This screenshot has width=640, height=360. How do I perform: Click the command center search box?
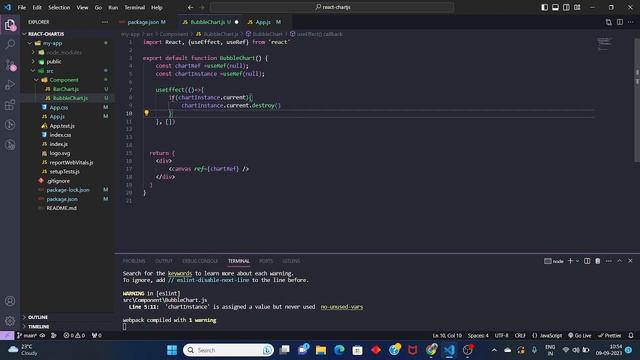332,7
